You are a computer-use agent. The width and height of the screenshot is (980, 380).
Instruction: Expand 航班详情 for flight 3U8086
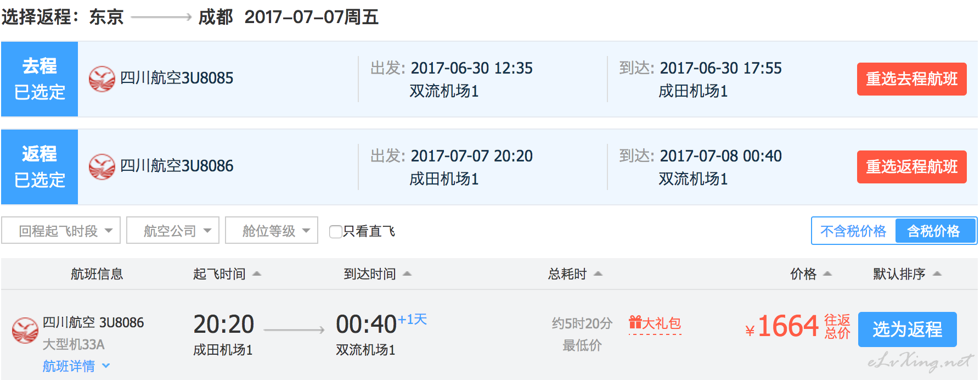[76, 366]
